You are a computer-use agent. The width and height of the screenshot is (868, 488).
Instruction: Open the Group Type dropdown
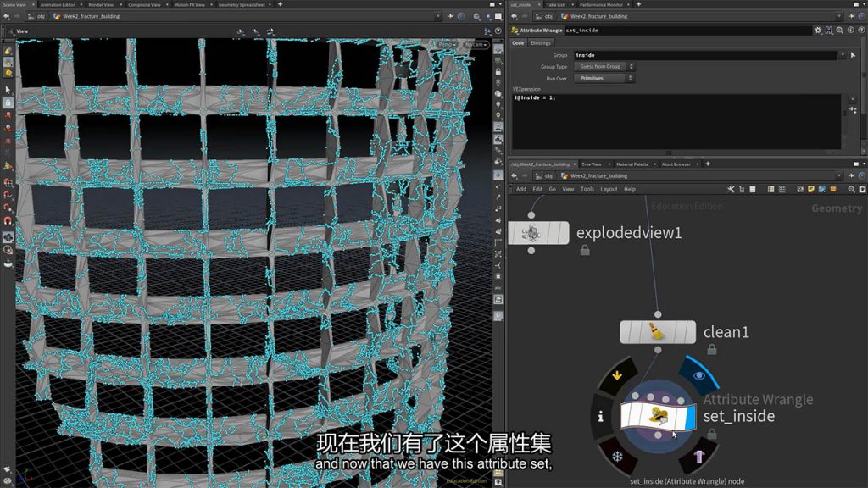[x=604, y=66]
